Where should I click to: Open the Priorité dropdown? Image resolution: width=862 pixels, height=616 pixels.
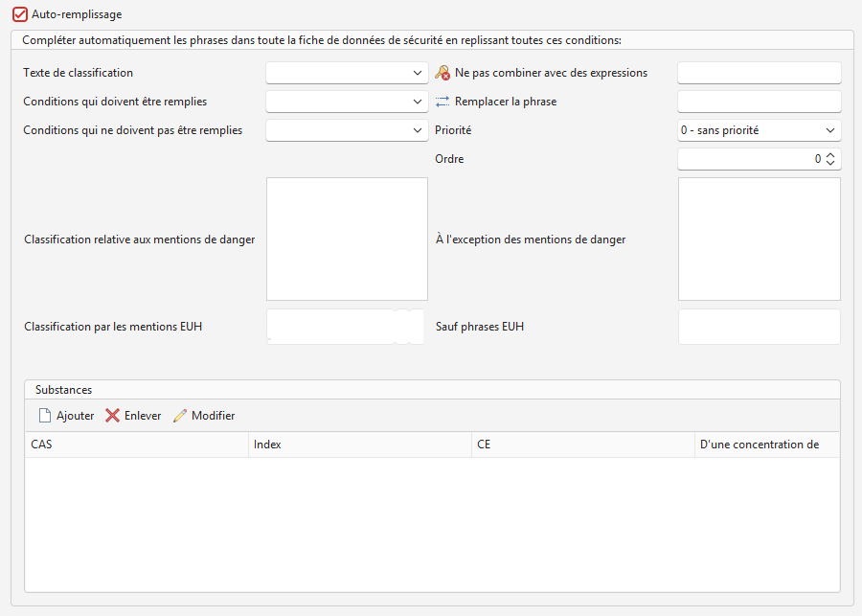tap(760, 130)
